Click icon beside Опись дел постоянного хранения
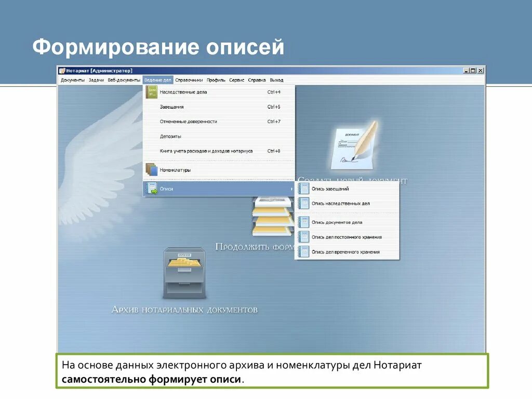532x399 pixels. click(x=303, y=237)
